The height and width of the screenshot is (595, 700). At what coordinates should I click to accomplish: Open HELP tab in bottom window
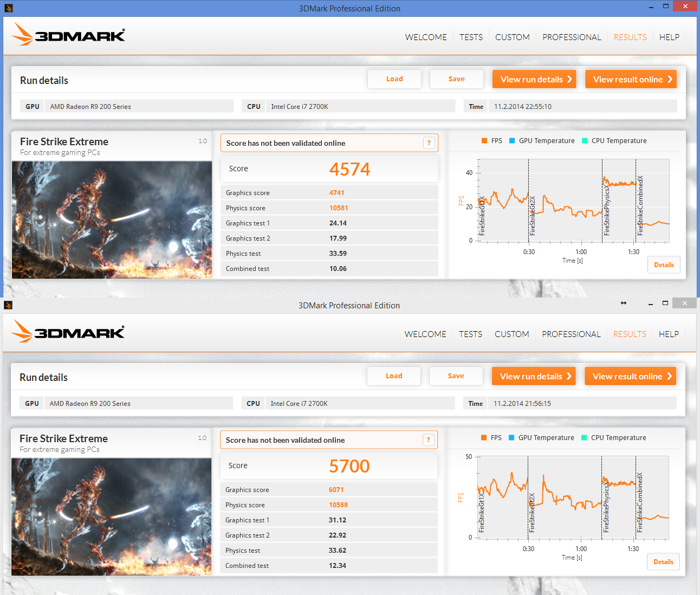(669, 334)
